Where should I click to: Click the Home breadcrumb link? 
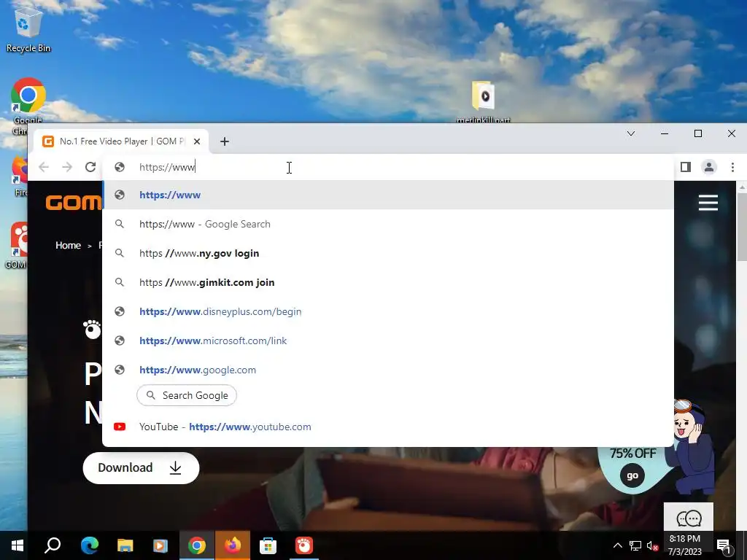[x=68, y=245]
